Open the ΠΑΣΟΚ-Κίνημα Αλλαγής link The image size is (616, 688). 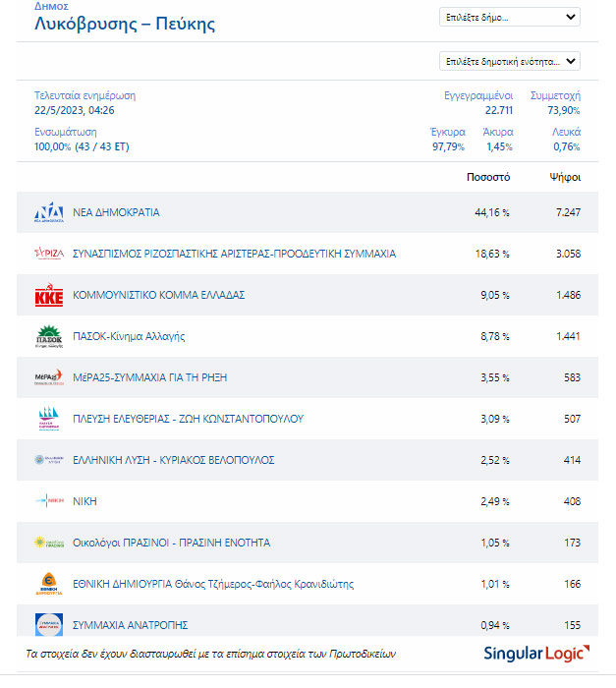(129, 336)
